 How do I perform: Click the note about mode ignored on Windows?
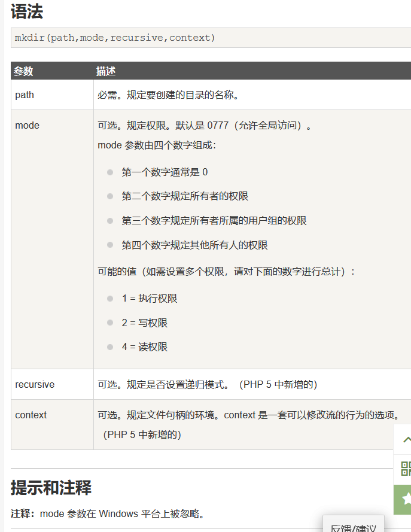[108, 513]
